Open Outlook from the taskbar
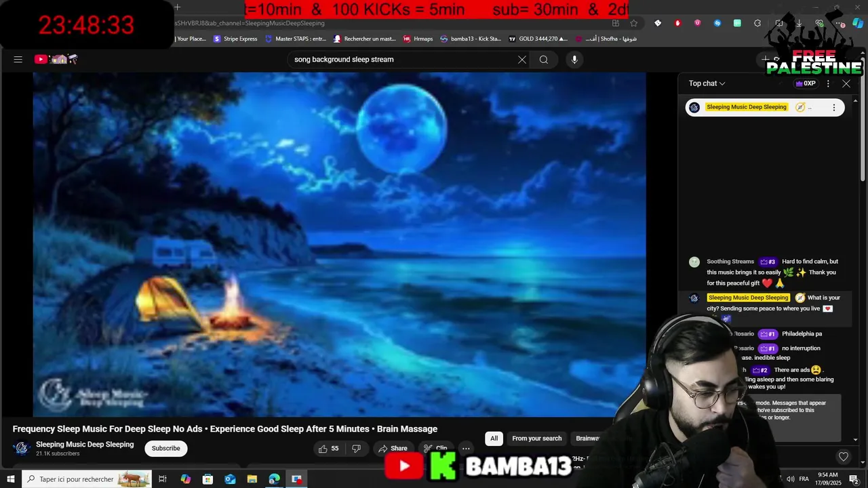Image resolution: width=868 pixels, height=488 pixels. (x=230, y=479)
